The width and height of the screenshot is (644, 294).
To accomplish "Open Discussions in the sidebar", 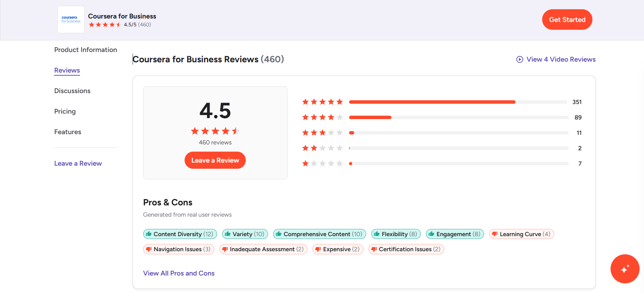I will pyautogui.click(x=72, y=91).
